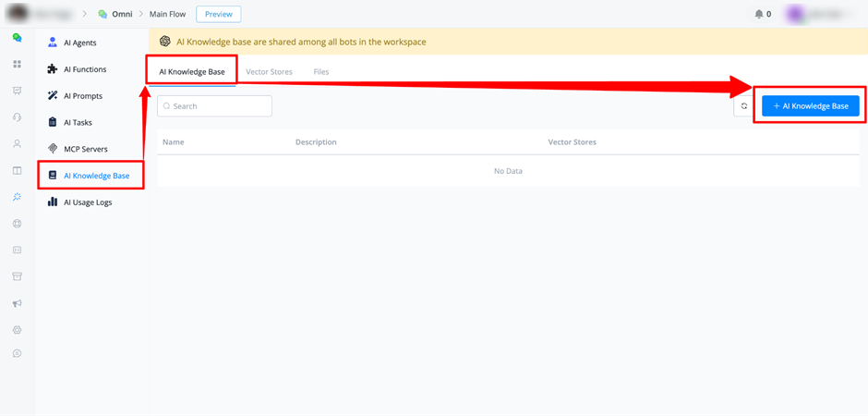Select the AI sparkle icon in rail
Image resolution: width=868 pixels, height=416 pixels.
pyautogui.click(x=18, y=197)
